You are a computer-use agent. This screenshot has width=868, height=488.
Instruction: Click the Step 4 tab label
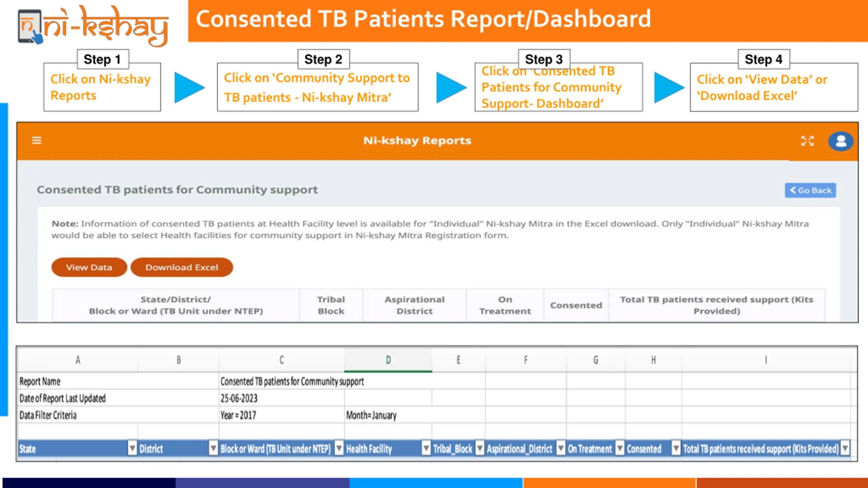(764, 59)
